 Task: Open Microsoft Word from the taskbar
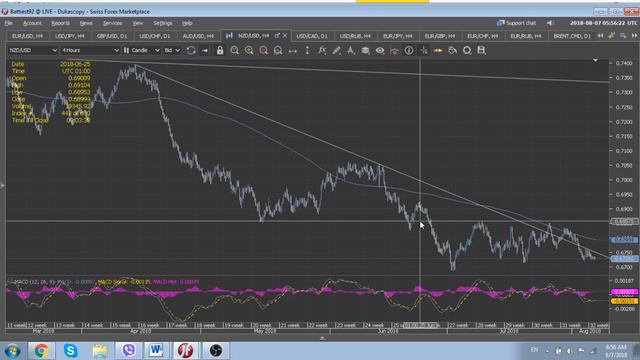[x=156, y=351]
